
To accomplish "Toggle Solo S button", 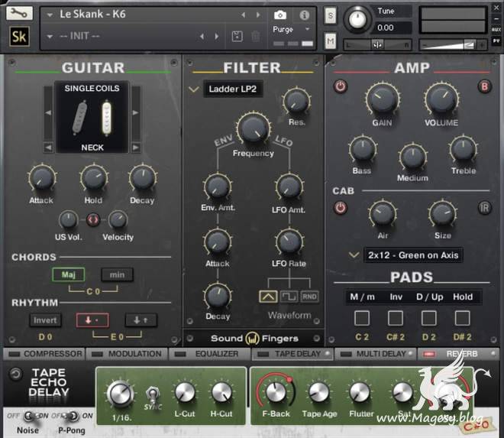I will click(331, 15).
